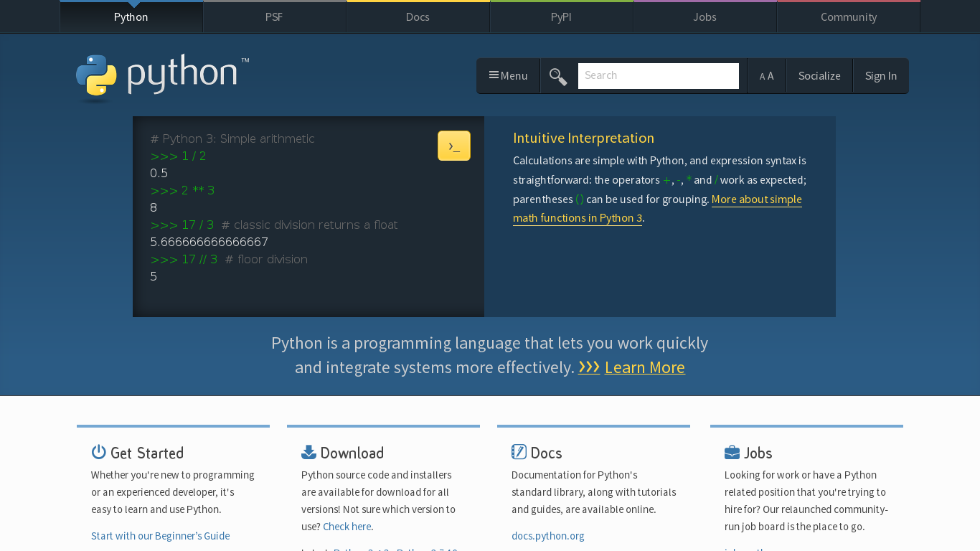Click the Get Started heading text
Image resolution: width=980 pixels, height=551 pixels.
(147, 453)
